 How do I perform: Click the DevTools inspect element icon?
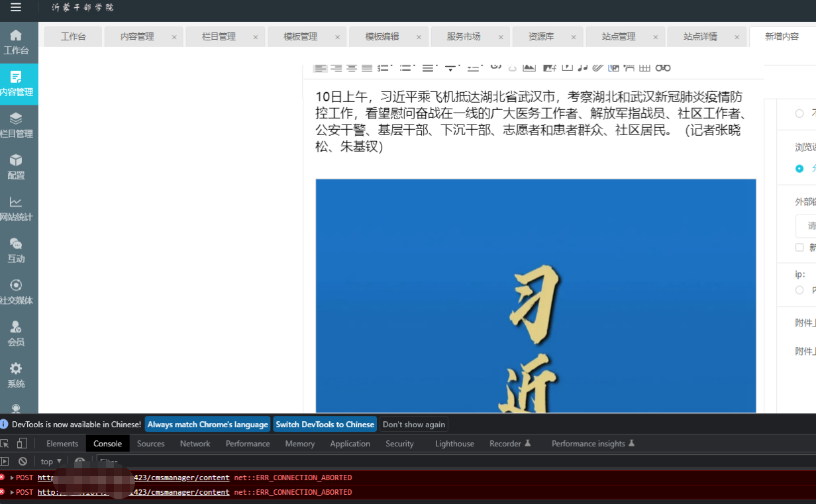(5, 444)
